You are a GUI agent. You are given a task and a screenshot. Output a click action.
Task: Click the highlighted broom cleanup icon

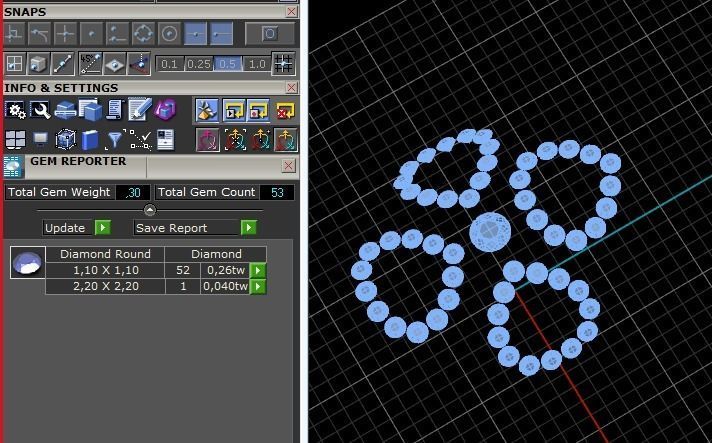[207, 110]
